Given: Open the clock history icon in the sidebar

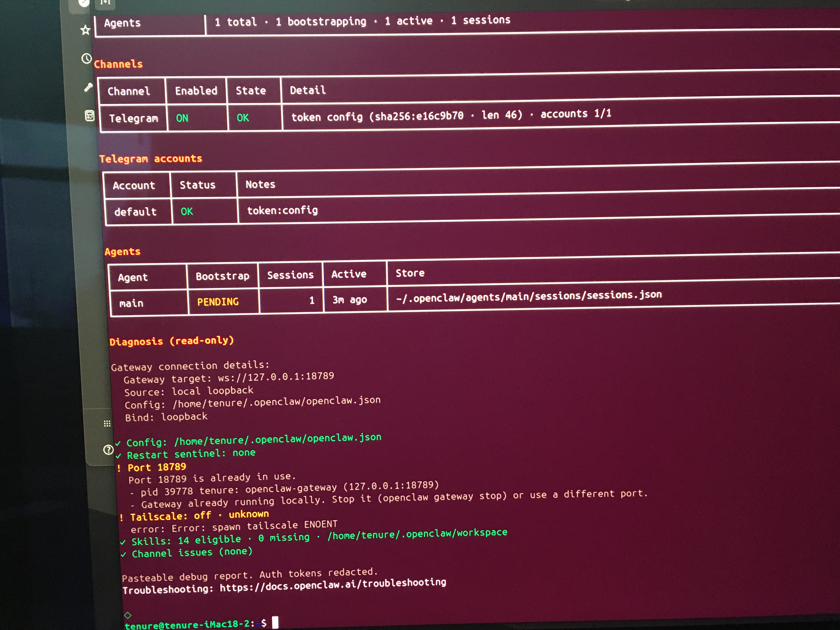Looking at the screenshot, I should 87,59.
